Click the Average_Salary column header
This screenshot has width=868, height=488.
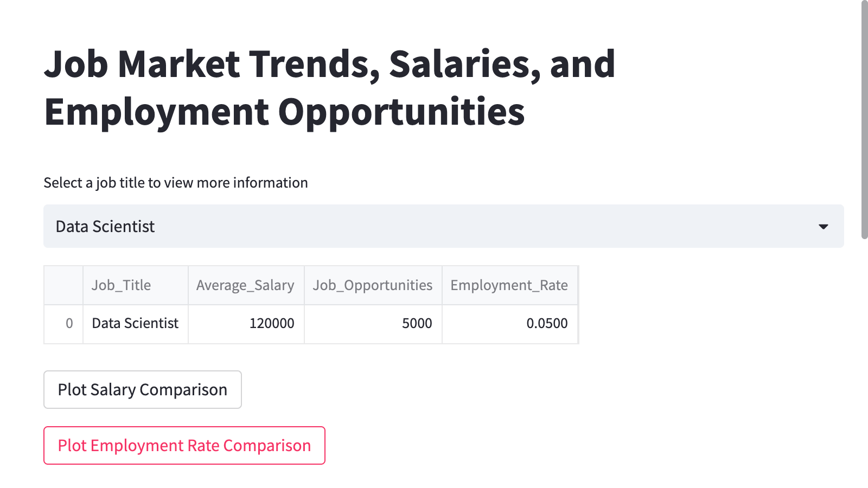pyautogui.click(x=246, y=285)
